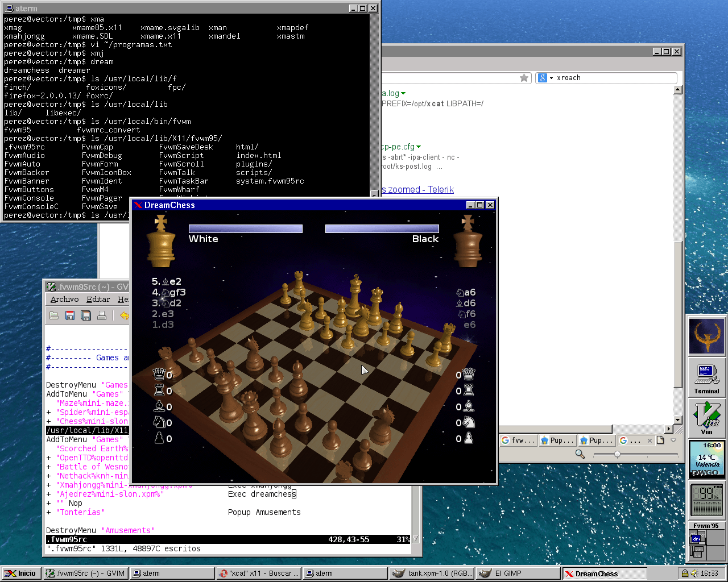728x582 pixels.
Task: Switch to the second Pup... browser tab
Action: click(597, 440)
